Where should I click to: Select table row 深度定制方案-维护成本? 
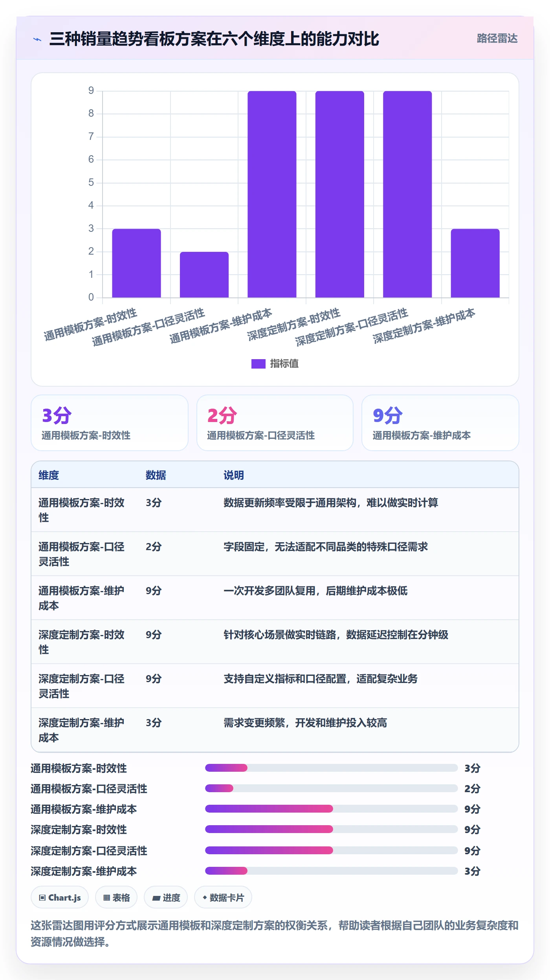(275, 730)
